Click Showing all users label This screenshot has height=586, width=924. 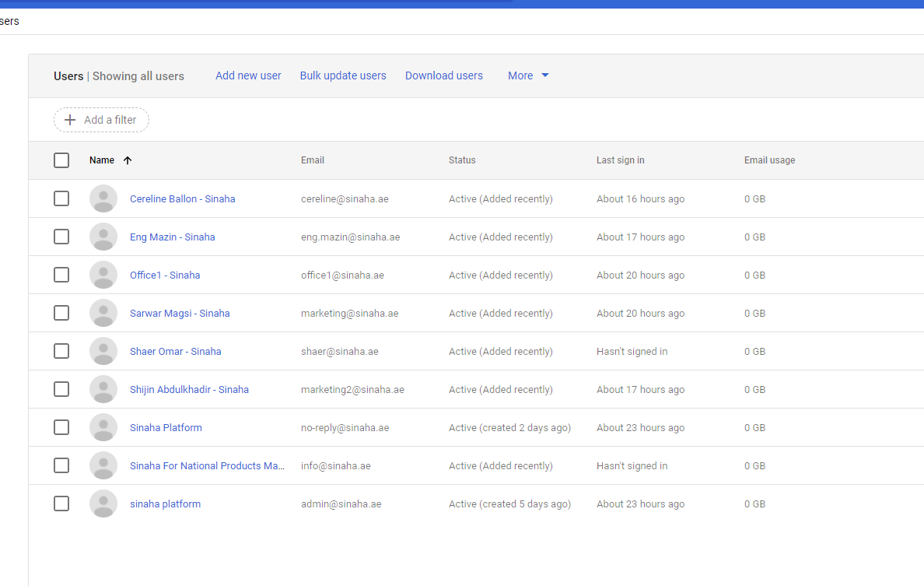[138, 76]
